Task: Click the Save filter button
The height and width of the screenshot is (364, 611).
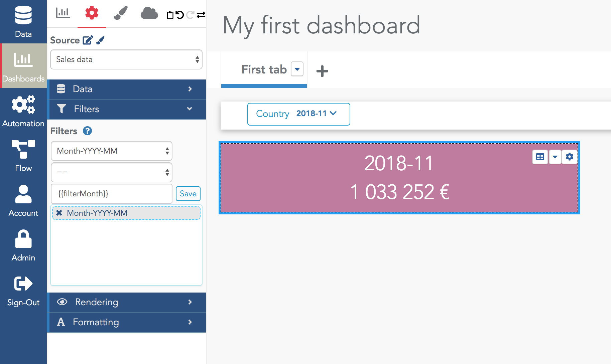Action: (x=188, y=194)
